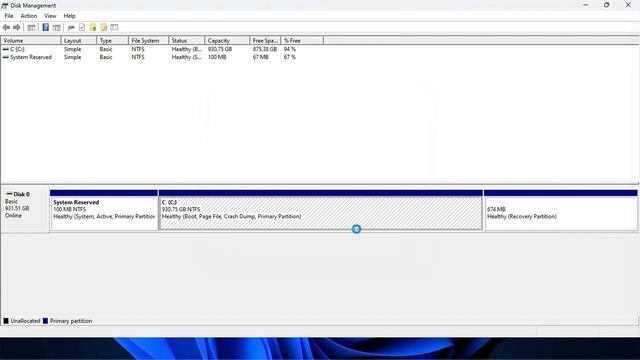Click the Unallocated legend label
This screenshot has width=640, height=360.
coord(25,321)
